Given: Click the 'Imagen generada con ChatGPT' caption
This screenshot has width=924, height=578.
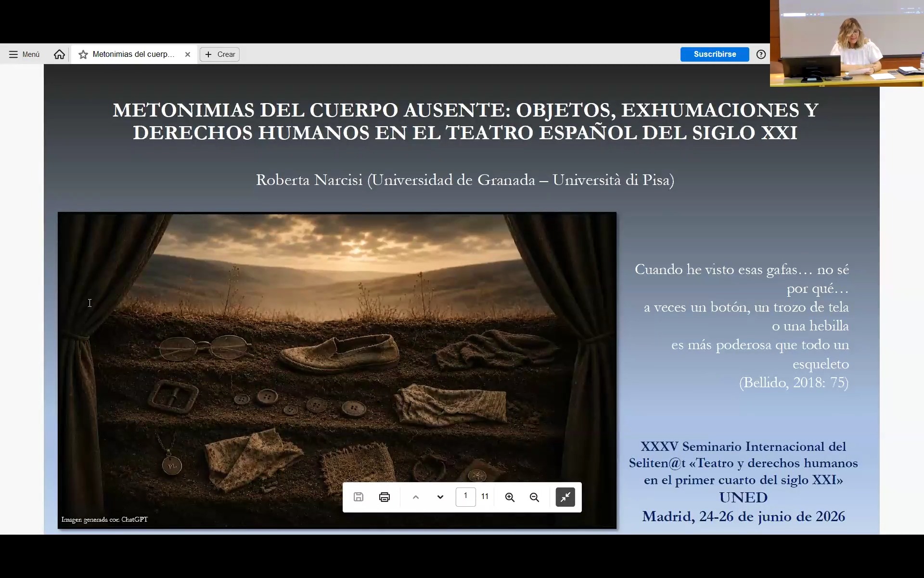Looking at the screenshot, I should tap(104, 519).
